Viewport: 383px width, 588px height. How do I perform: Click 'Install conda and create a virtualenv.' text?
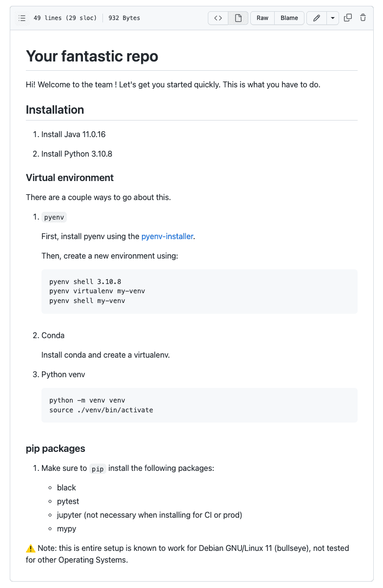tap(106, 355)
